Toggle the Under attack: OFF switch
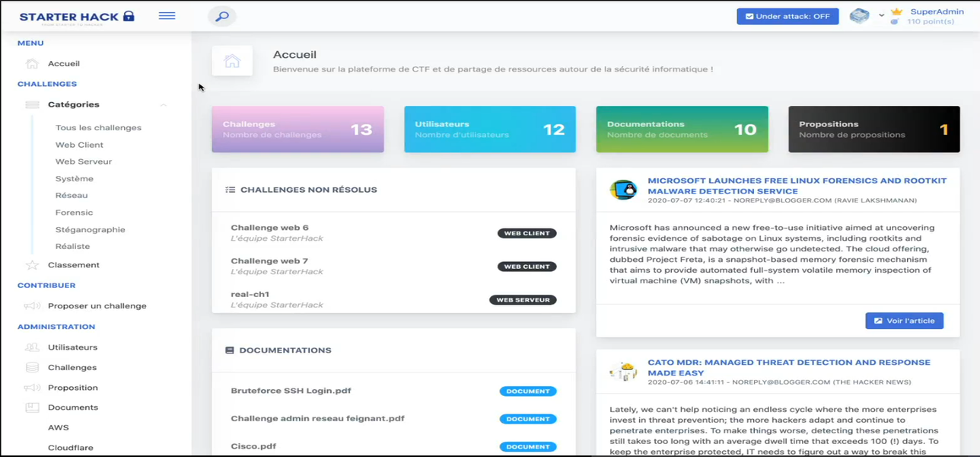 point(787,16)
